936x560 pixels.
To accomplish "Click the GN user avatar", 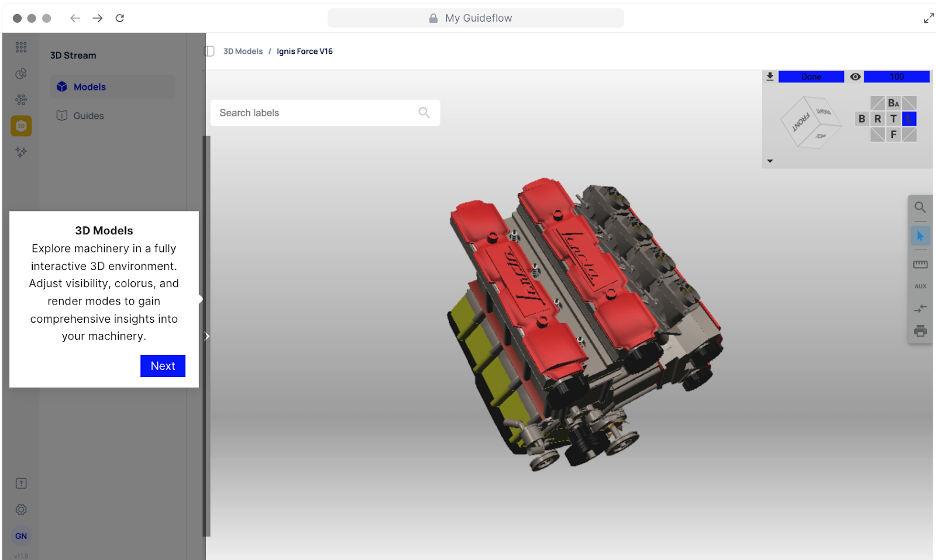I will click(21, 536).
